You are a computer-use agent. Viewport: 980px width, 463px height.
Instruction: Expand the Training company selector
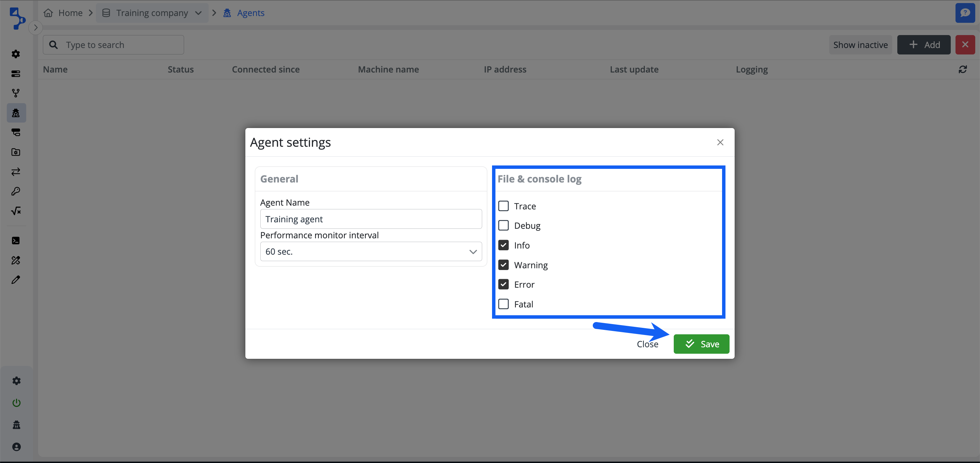point(152,13)
